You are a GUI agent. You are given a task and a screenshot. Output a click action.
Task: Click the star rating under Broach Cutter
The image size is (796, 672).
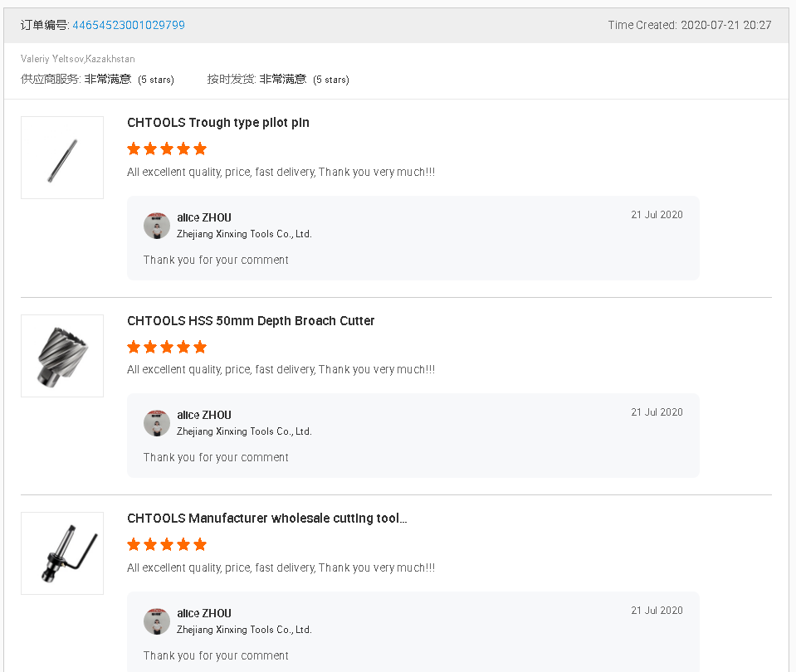click(167, 347)
